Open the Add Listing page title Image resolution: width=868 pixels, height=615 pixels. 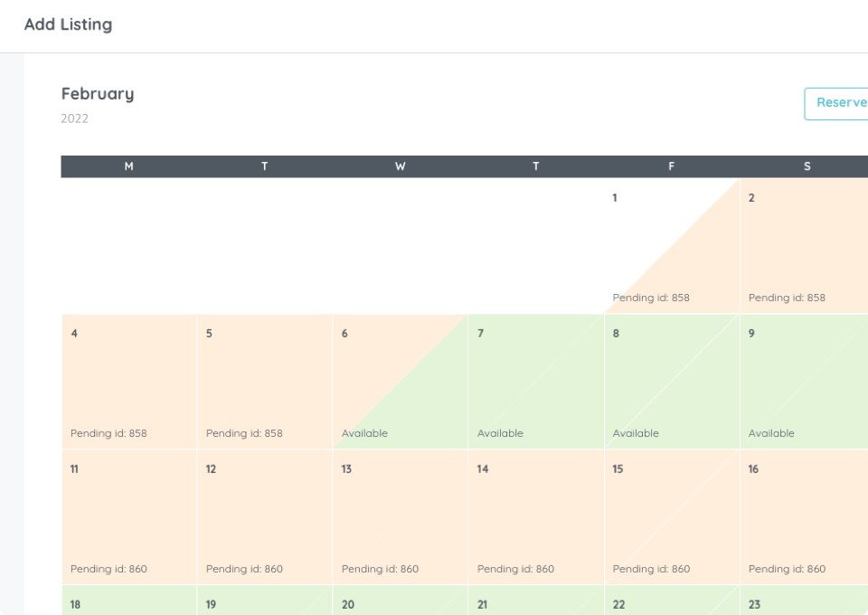tap(68, 24)
